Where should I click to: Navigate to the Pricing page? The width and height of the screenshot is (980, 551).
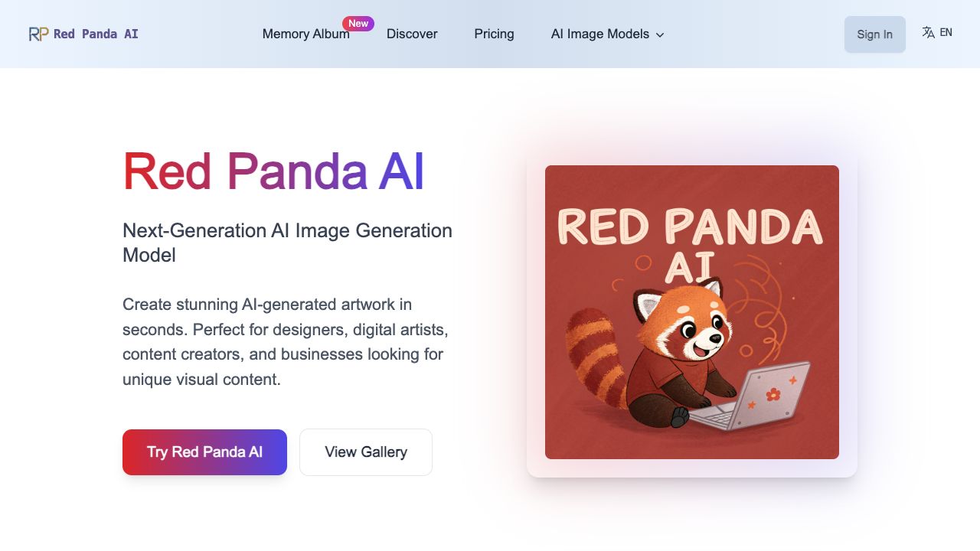[x=494, y=34]
